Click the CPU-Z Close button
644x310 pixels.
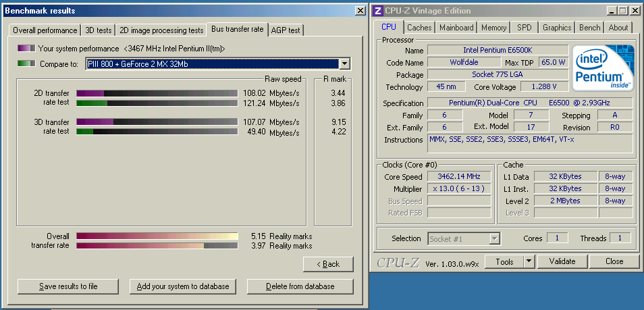coord(614,261)
